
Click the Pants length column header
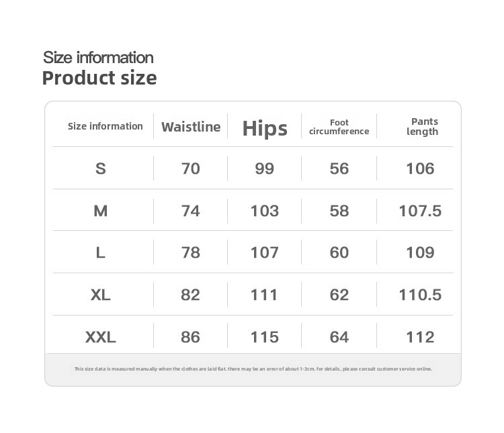click(x=423, y=126)
